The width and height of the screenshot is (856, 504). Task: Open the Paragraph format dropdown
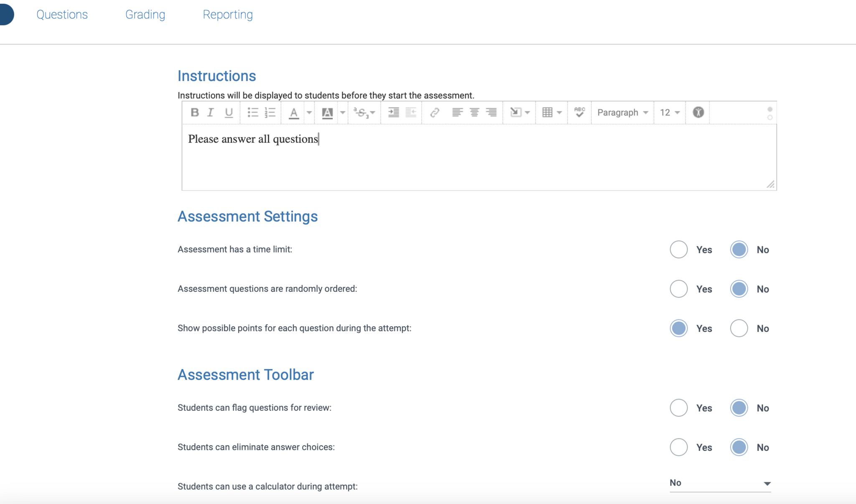click(x=622, y=112)
